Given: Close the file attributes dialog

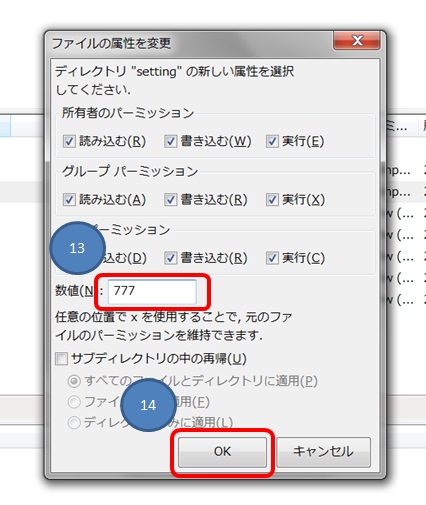Looking at the screenshot, I should point(357,40).
